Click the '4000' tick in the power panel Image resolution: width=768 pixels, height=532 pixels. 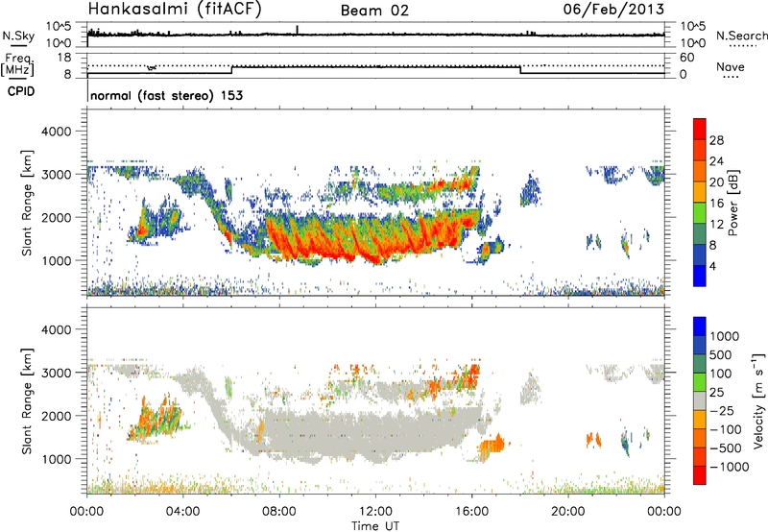[56, 132]
